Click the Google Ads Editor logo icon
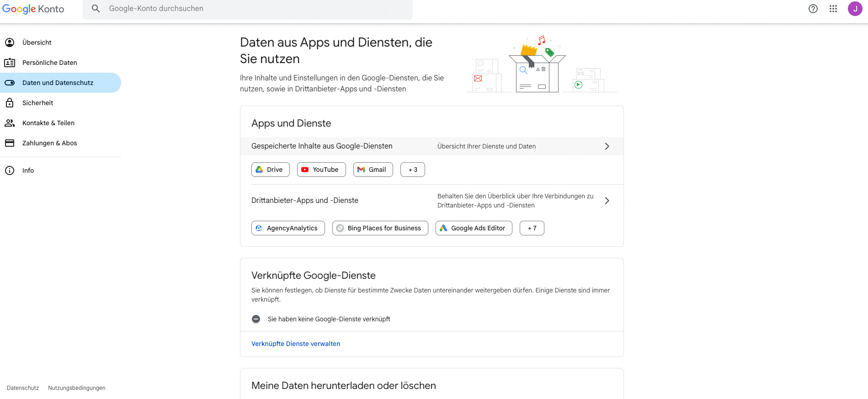This screenshot has width=868, height=399. pos(443,228)
